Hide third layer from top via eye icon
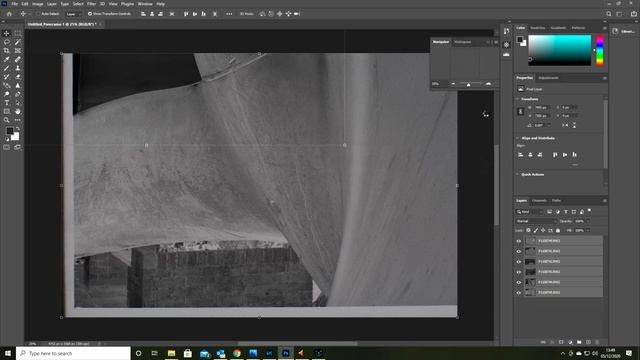This screenshot has width=640, height=360. (x=519, y=262)
